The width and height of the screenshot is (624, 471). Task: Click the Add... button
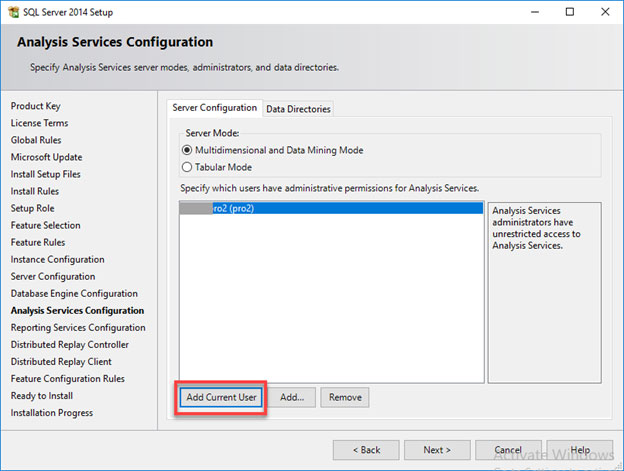click(292, 397)
